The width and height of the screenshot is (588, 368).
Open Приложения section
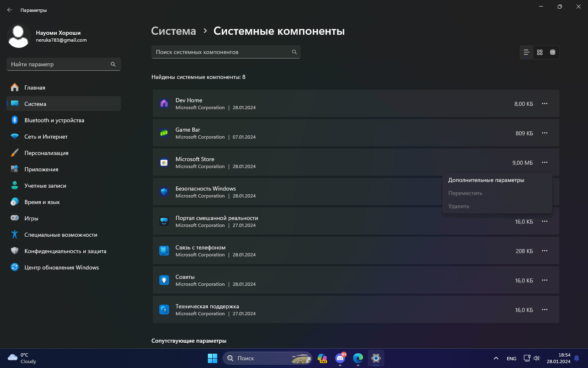pos(64,169)
